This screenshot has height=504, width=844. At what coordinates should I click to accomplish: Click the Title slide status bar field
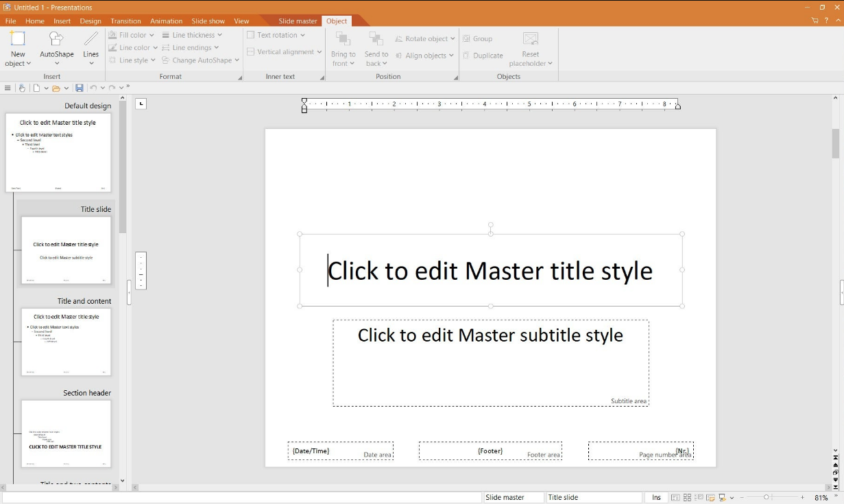click(593, 498)
